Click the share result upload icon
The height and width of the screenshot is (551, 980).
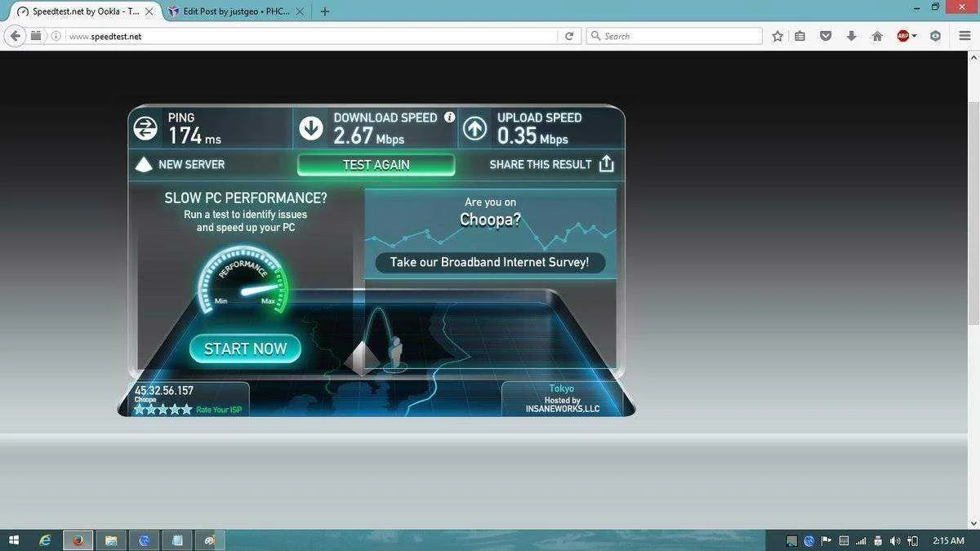coord(606,164)
